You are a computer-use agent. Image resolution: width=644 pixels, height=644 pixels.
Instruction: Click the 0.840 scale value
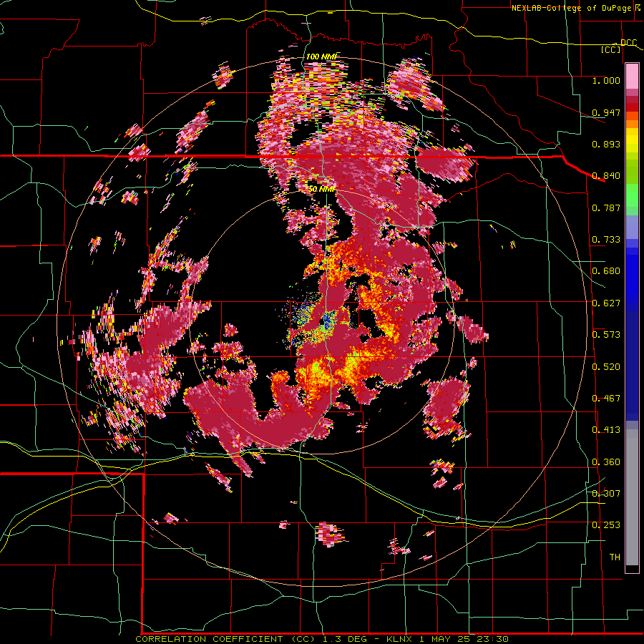click(x=606, y=176)
